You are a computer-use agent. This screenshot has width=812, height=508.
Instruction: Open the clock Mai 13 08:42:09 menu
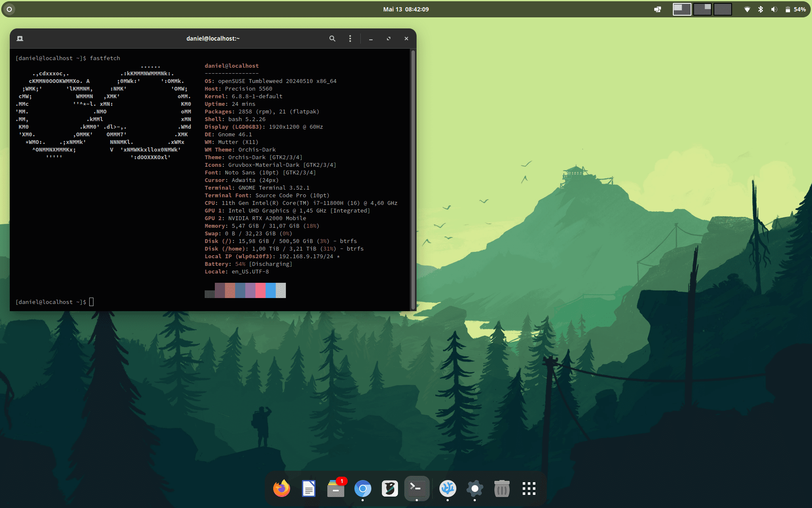(406, 9)
